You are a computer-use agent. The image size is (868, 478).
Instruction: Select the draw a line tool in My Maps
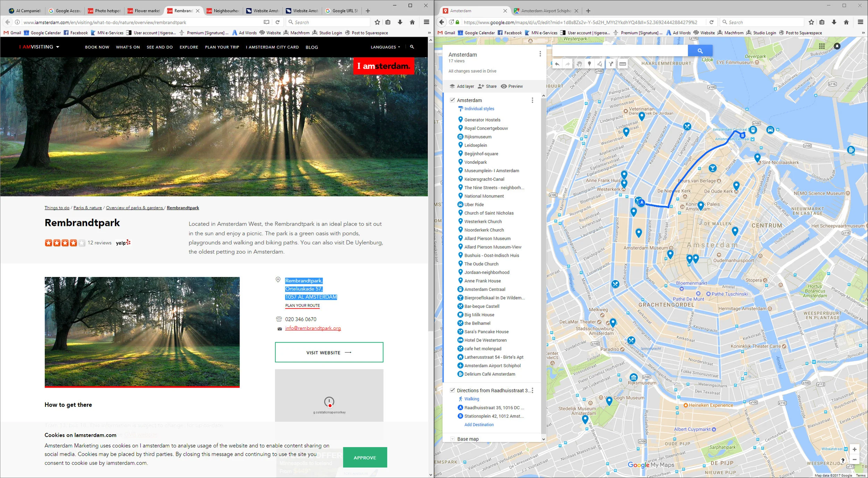coord(600,64)
